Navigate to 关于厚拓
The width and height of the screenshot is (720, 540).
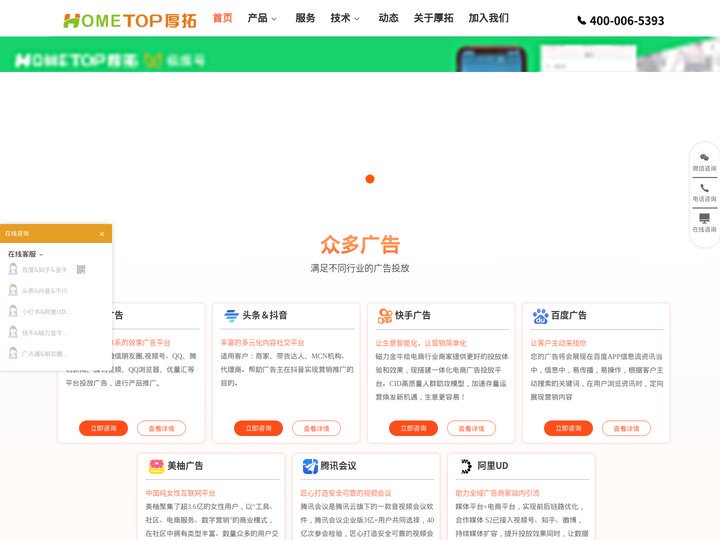(433, 18)
